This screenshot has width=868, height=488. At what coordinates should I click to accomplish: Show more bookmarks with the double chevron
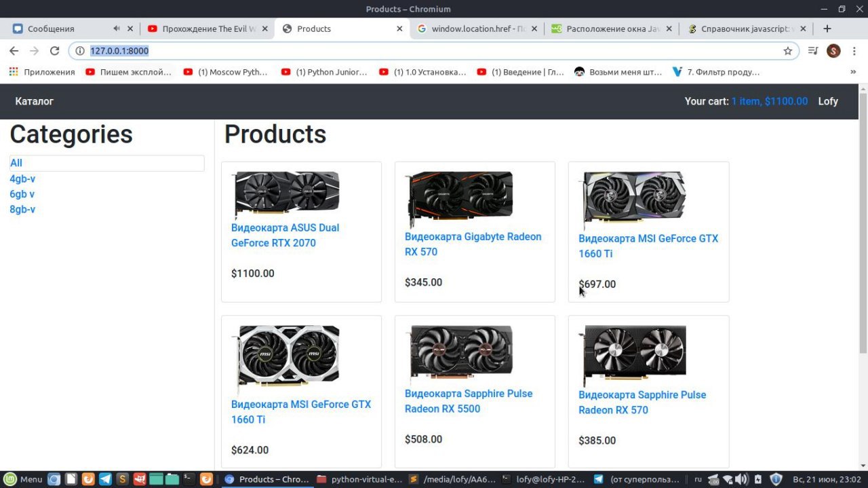(853, 72)
